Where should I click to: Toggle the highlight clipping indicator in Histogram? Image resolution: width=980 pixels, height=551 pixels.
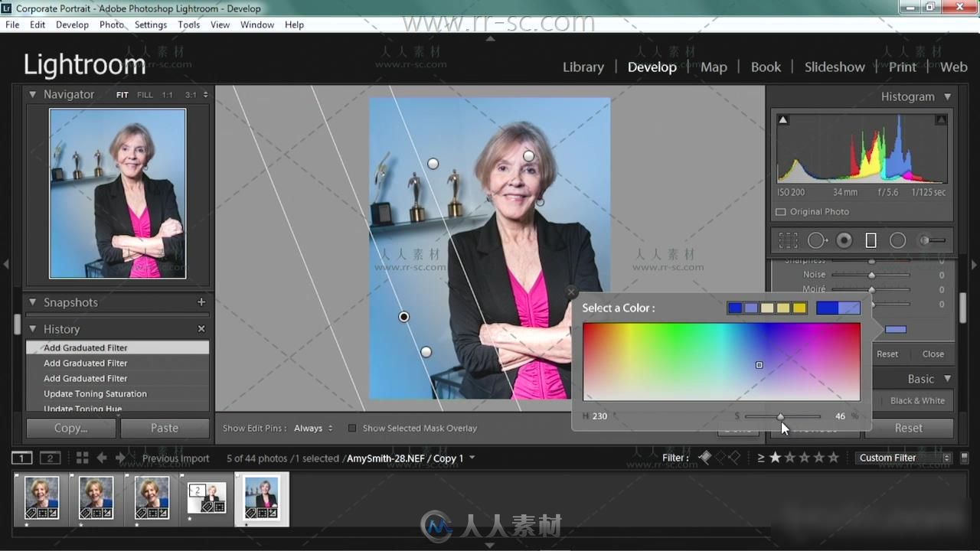941,119
